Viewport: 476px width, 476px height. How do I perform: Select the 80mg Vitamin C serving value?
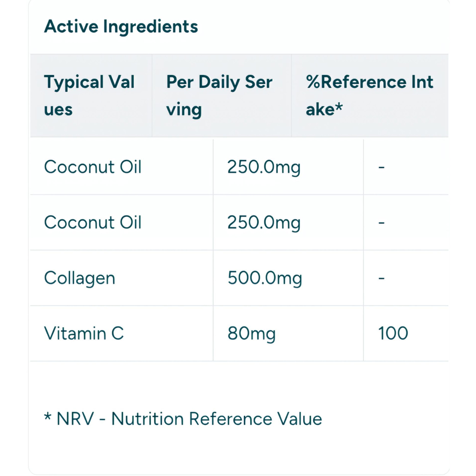pyautogui.click(x=251, y=334)
